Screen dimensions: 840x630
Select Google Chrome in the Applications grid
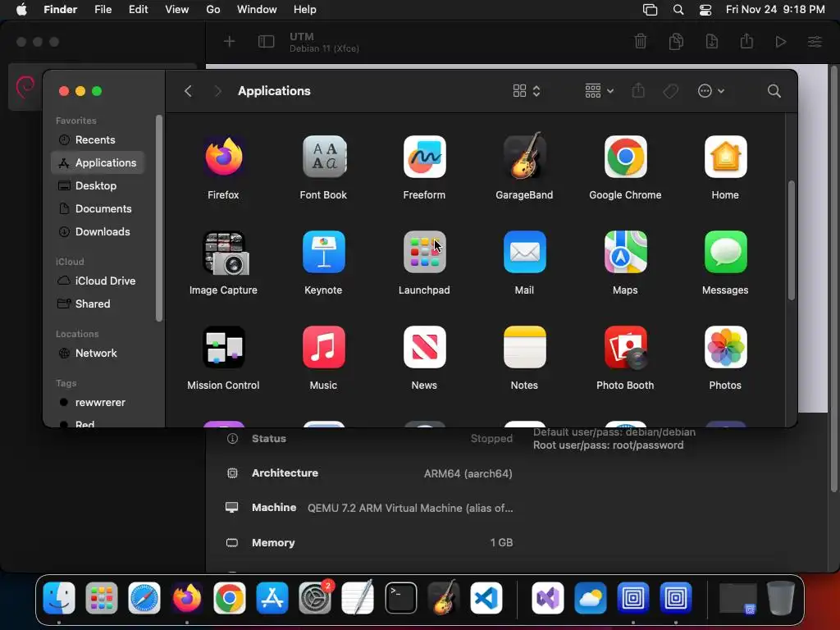tap(625, 157)
